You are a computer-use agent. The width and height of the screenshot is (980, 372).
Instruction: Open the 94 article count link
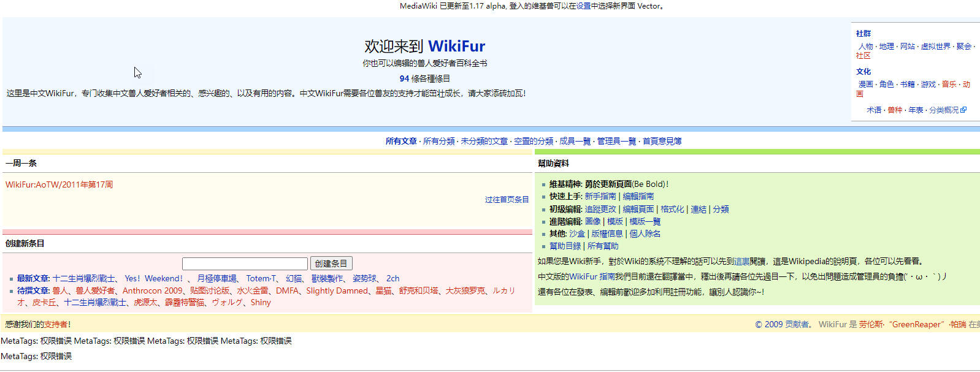[404, 78]
